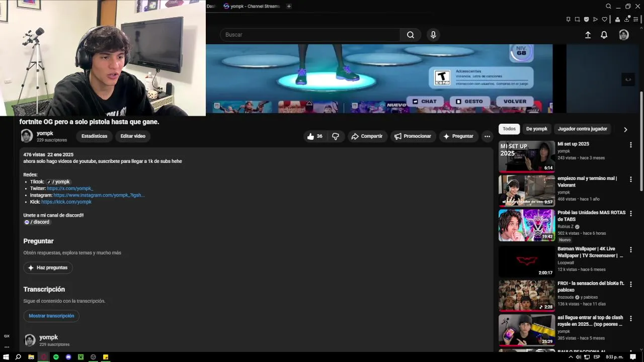644x362 pixels.
Task: Open volume control in system tray
Action: tap(578, 357)
